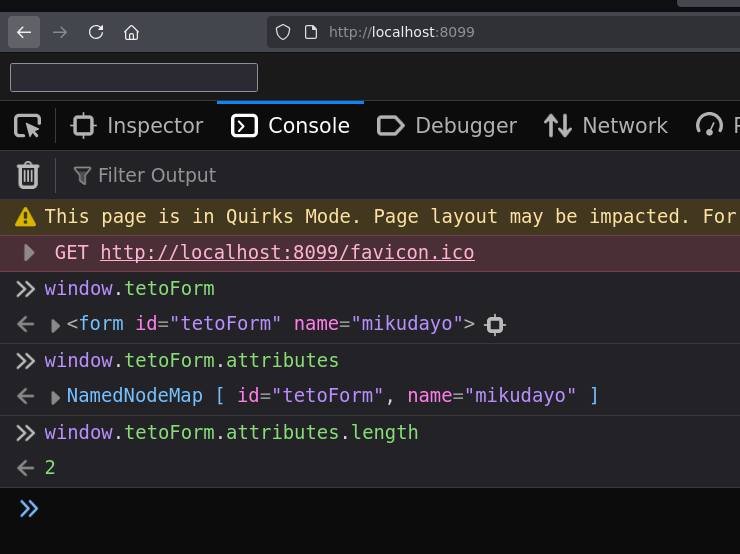Clear console output with the trash icon

(28, 175)
